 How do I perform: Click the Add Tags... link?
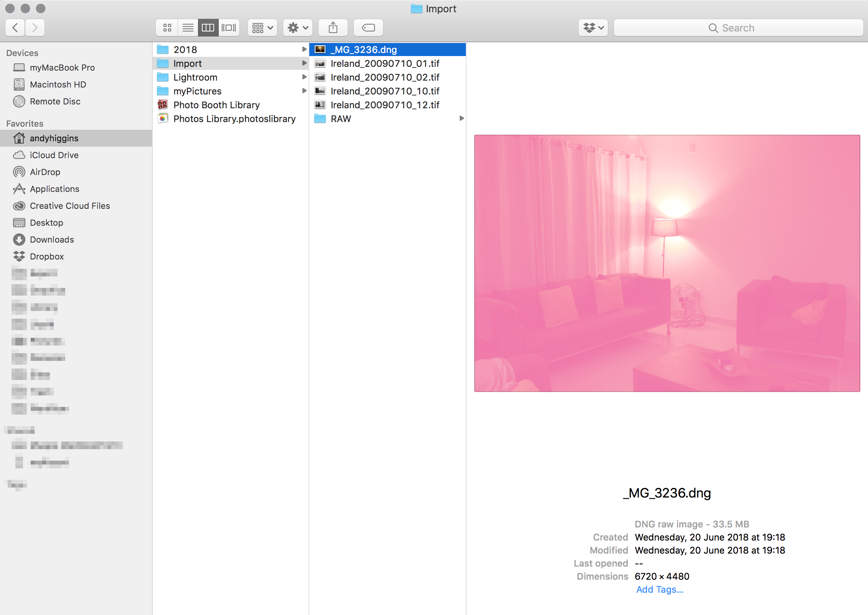(x=660, y=589)
